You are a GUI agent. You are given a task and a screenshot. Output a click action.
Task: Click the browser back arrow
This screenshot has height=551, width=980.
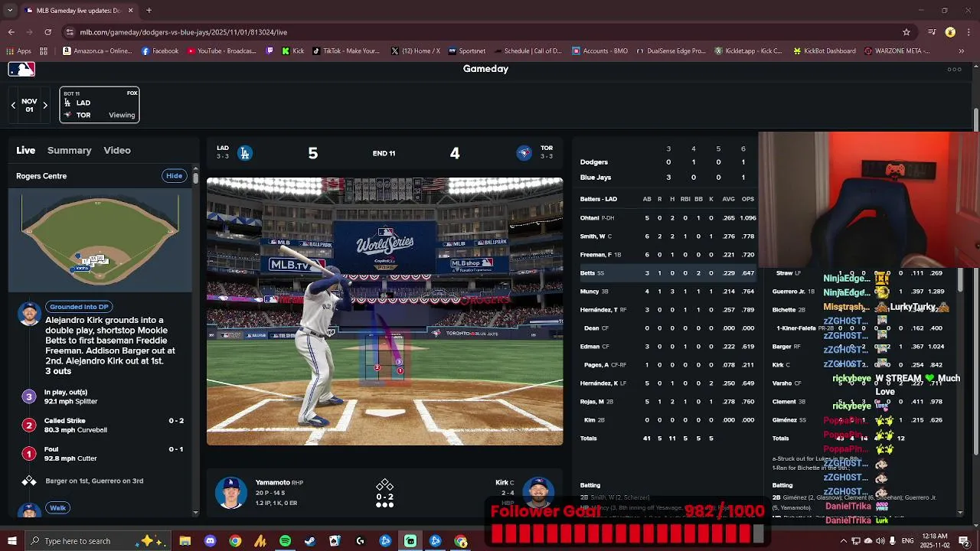11,32
